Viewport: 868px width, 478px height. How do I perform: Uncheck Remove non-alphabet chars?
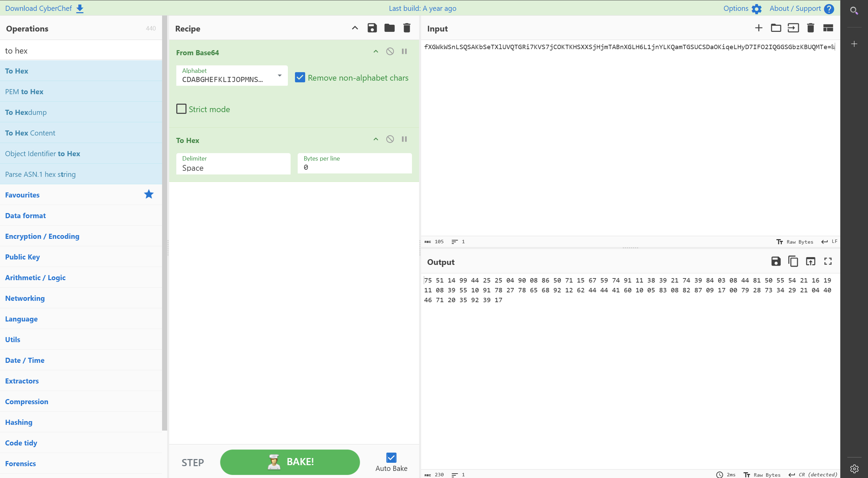300,78
